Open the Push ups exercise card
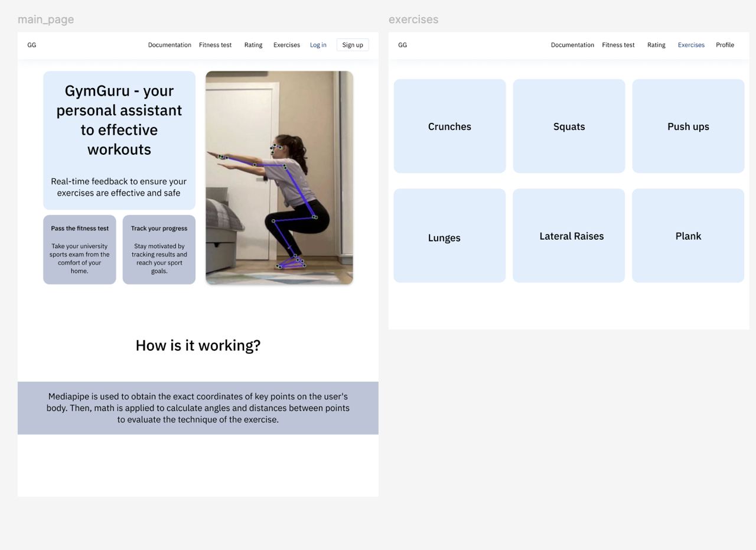Image resolution: width=756 pixels, height=550 pixels. 688,126
